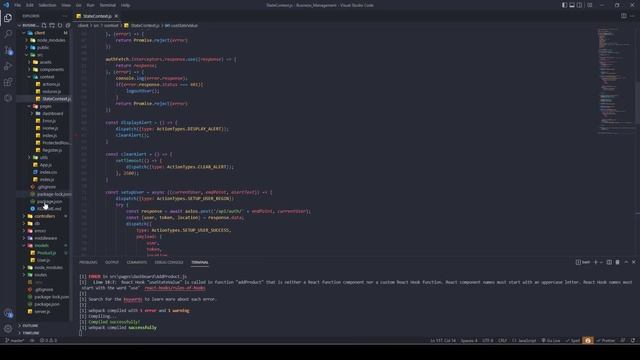Open the Search view in activity bar

tap(8, 34)
